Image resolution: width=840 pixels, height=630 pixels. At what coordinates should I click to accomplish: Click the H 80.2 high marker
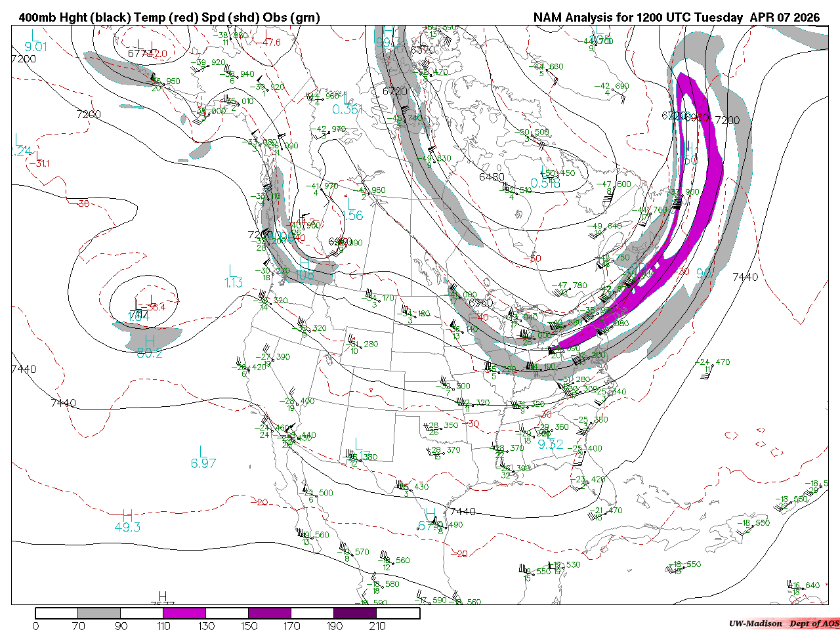(x=150, y=346)
